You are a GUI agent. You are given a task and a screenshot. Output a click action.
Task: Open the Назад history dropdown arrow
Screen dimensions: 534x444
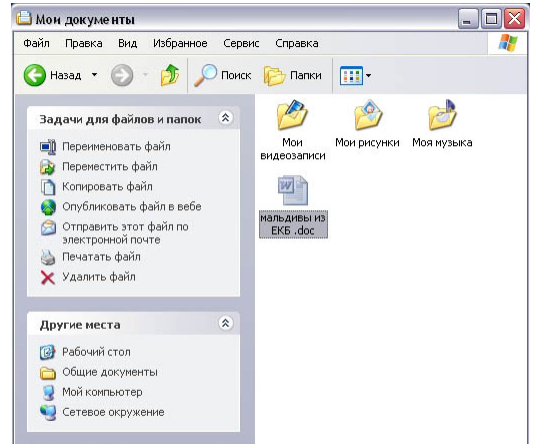click(x=94, y=75)
